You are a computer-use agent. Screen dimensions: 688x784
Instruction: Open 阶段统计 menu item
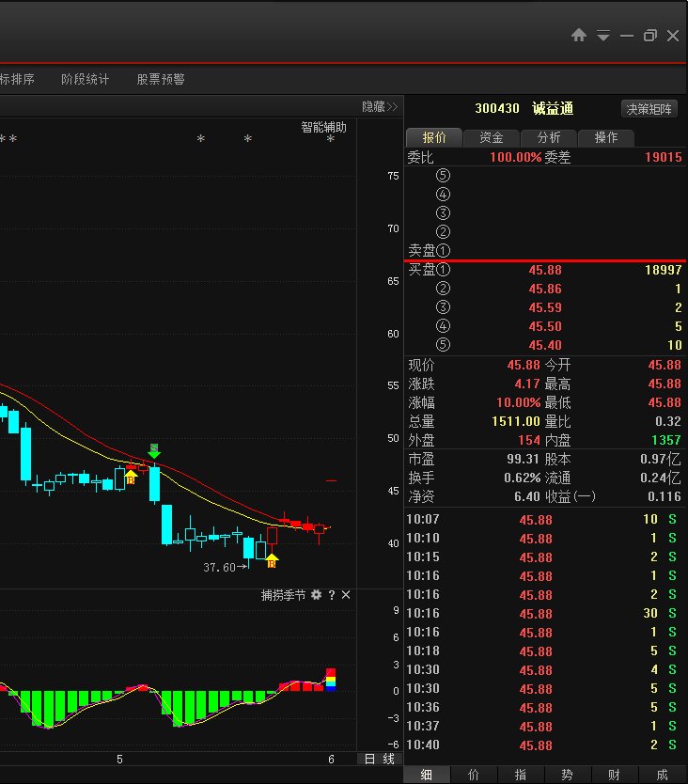click(x=85, y=79)
